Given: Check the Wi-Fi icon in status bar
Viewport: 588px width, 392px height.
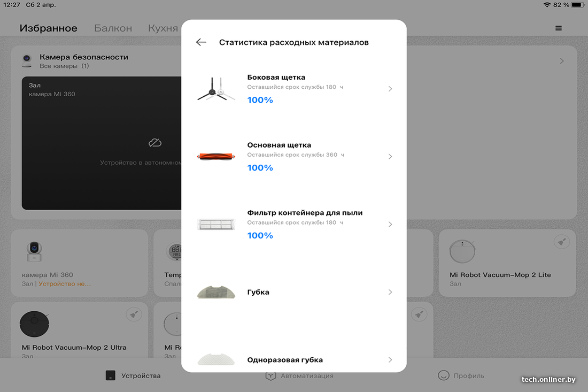Looking at the screenshot, I should (x=547, y=5).
